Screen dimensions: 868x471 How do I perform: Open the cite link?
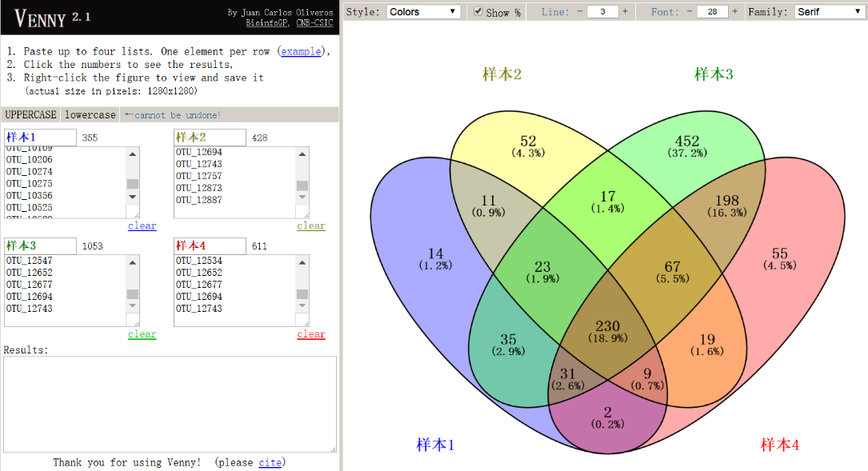click(x=270, y=462)
